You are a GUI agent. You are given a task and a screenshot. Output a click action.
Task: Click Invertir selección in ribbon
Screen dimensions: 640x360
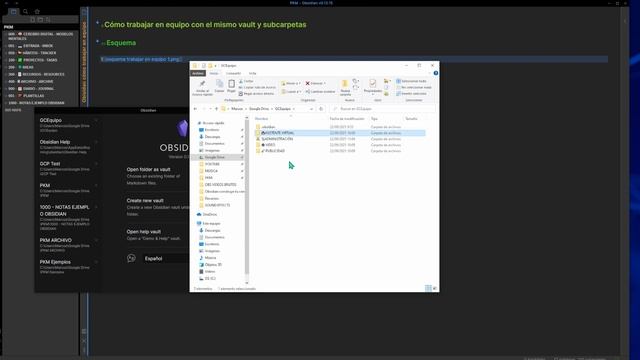click(411, 93)
